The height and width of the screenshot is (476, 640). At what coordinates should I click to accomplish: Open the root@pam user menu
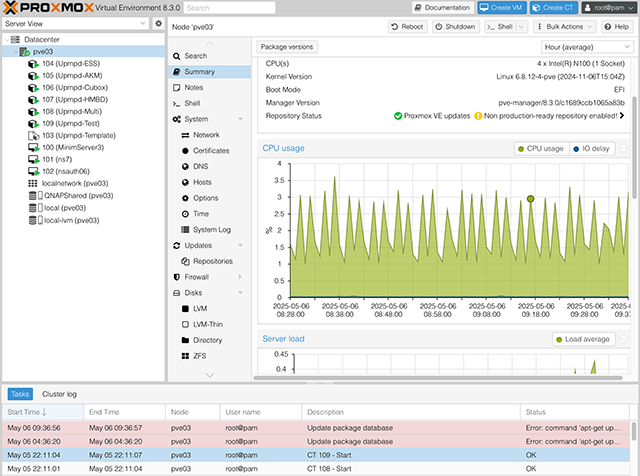click(x=608, y=8)
